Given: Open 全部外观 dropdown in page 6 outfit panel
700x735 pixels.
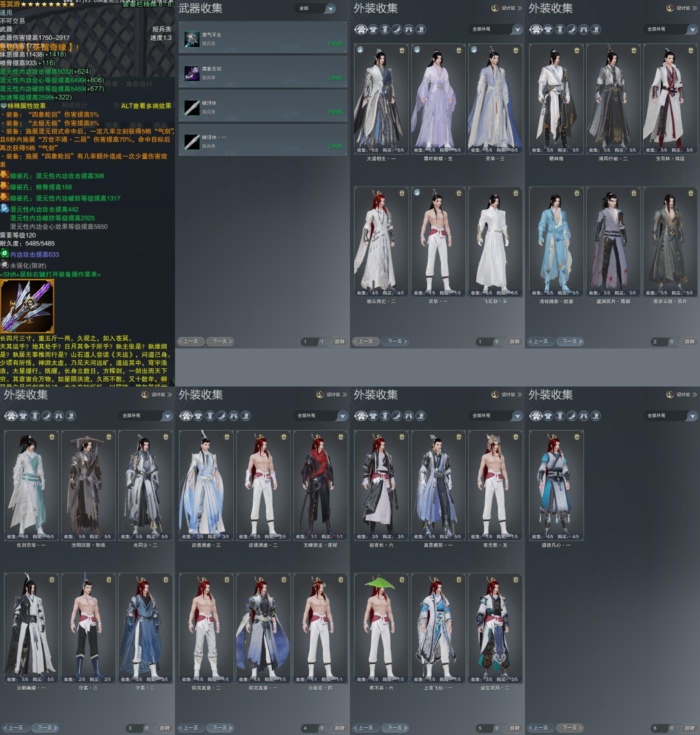Looking at the screenshot, I should coord(671,416).
